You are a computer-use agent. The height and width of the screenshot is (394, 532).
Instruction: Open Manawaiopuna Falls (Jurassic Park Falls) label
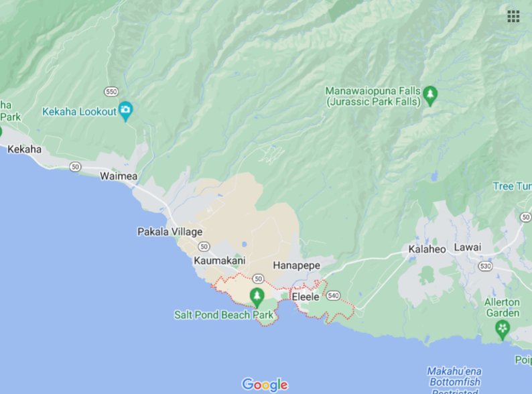373,96
